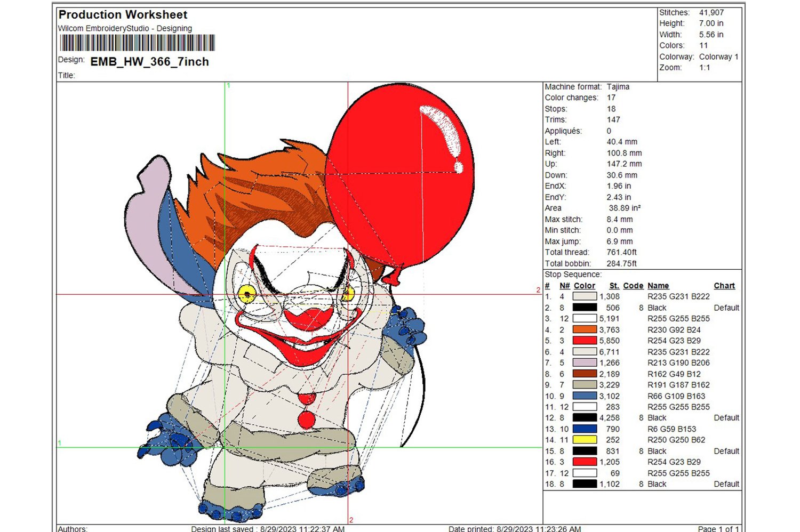
Task: Click the black swatch with 1,102 stitches
Action: (585, 484)
